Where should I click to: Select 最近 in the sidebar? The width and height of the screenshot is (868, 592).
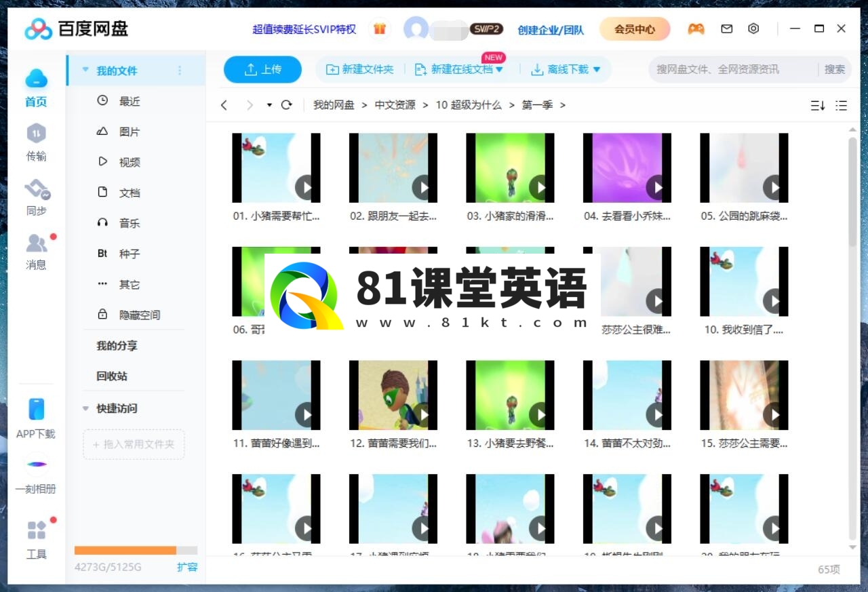129,101
